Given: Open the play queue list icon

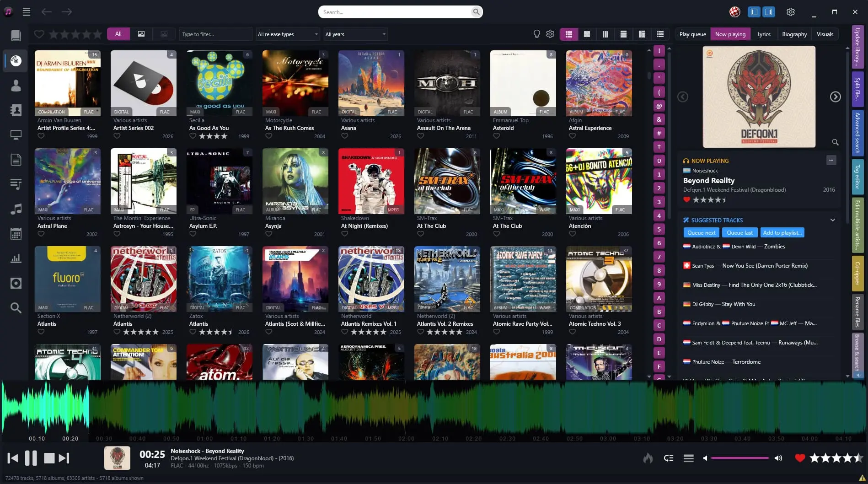Looking at the screenshot, I should pos(689,458).
